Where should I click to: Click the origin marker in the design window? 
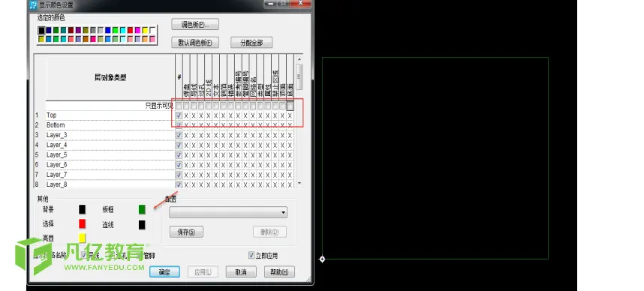click(x=322, y=259)
